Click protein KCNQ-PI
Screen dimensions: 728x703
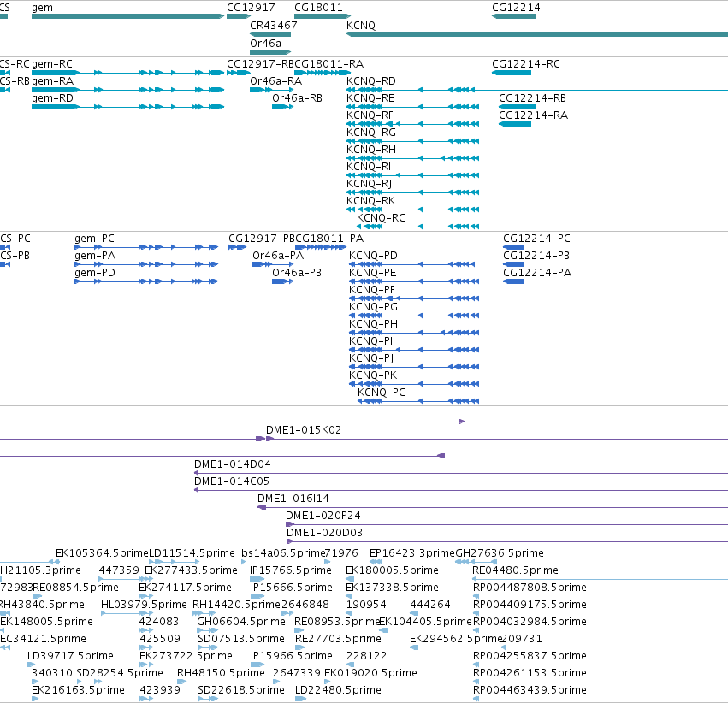[414, 350]
